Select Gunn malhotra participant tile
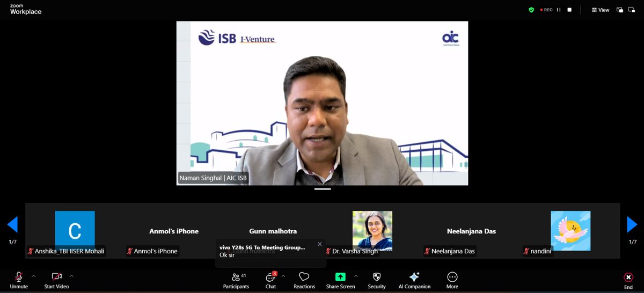Viewport: 644px width, 293px height. click(273, 231)
